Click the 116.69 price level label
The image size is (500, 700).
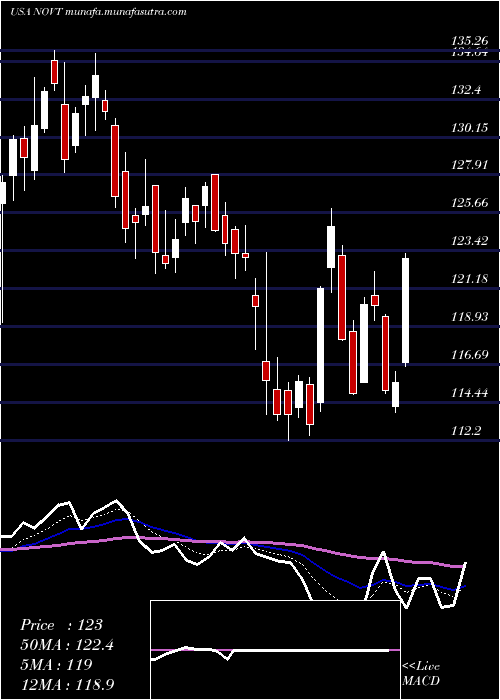pyautogui.click(x=470, y=355)
